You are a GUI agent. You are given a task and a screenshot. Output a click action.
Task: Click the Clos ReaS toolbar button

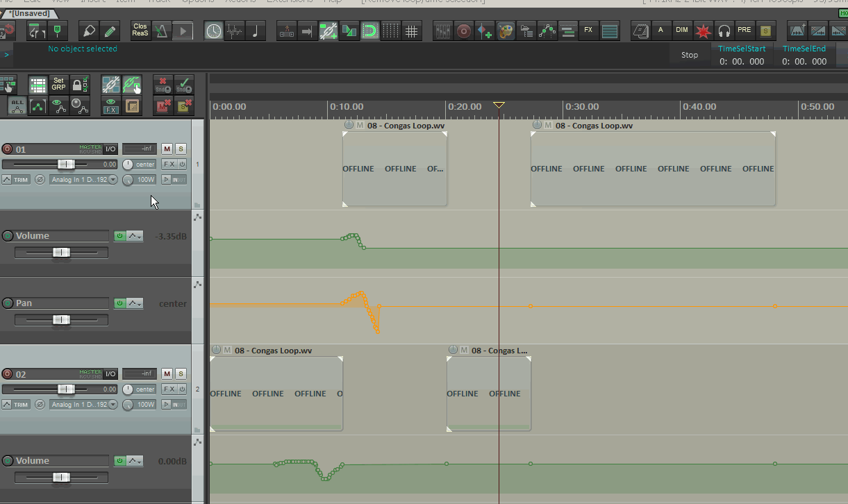click(140, 31)
